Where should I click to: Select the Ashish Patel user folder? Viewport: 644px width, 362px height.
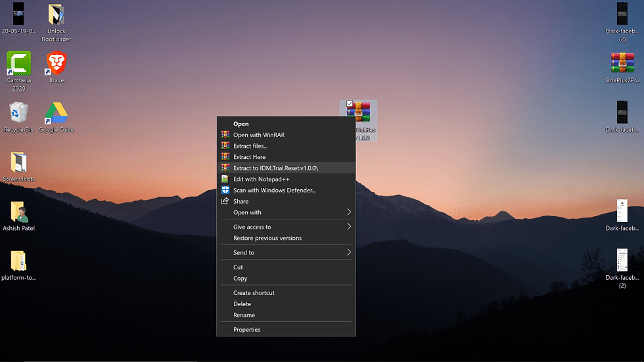[18, 212]
